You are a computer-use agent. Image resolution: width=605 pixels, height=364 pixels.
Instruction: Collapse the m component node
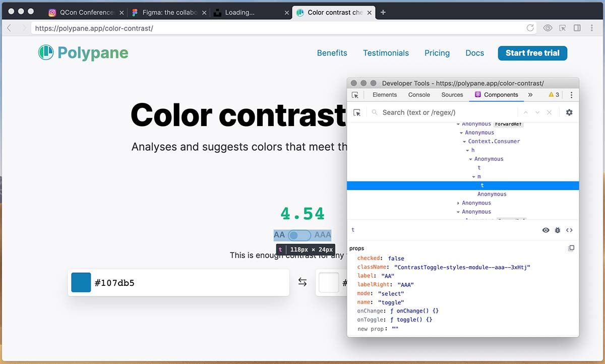[474, 177]
